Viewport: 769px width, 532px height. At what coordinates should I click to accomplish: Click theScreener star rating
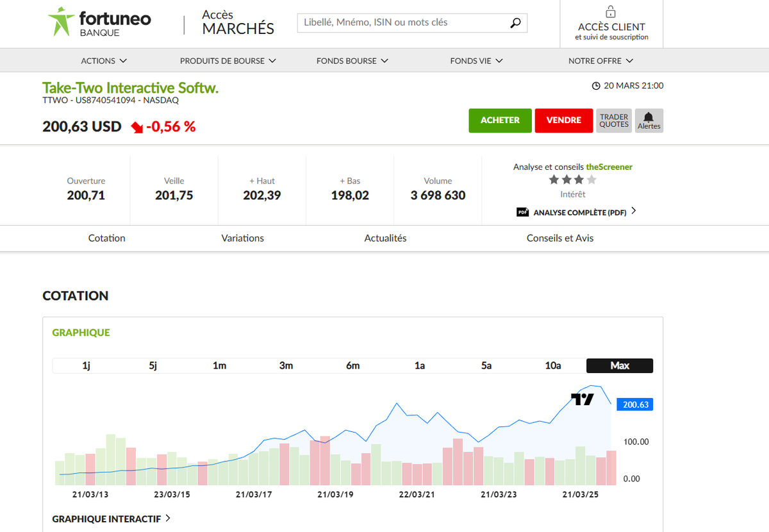tap(572, 180)
